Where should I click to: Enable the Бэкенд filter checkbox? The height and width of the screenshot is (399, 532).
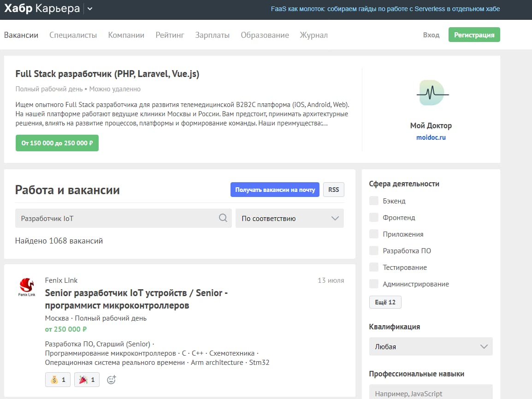point(373,201)
